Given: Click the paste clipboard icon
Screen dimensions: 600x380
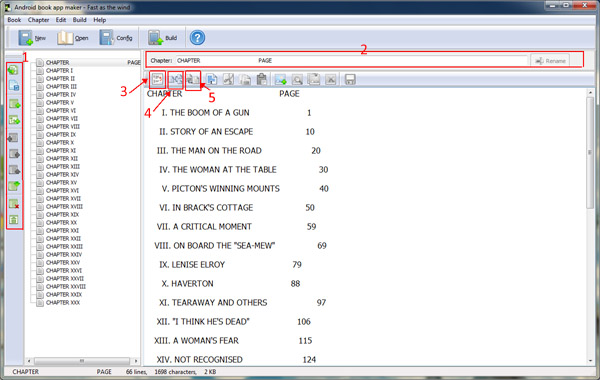Looking at the screenshot, I should (x=262, y=80).
